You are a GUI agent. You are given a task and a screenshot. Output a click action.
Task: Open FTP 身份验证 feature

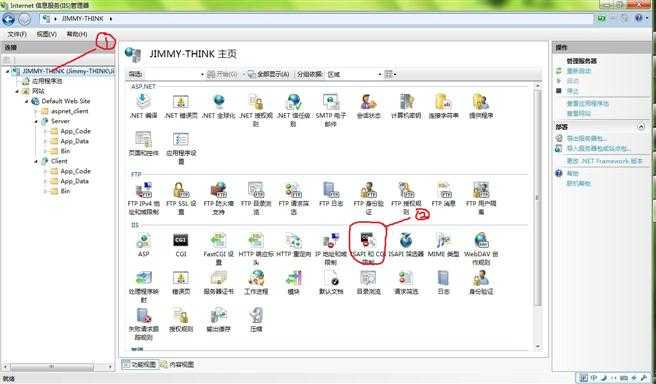[x=368, y=197]
